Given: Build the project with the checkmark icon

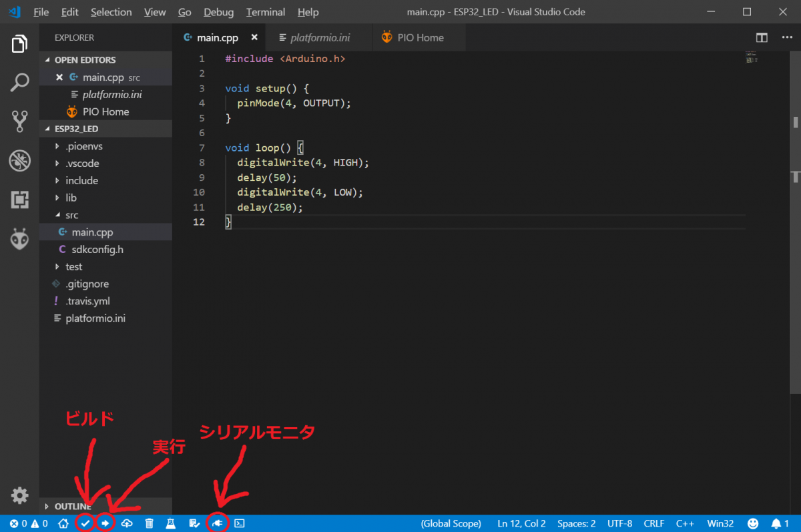Looking at the screenshot, I should tap(85, 523).
